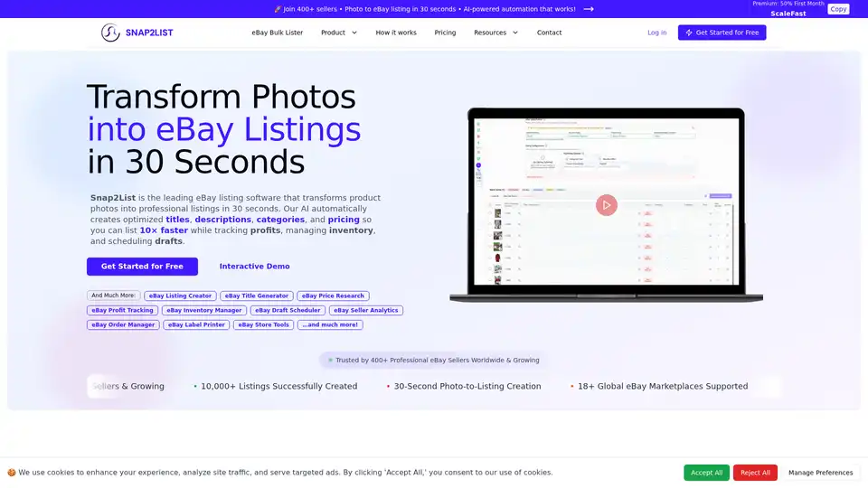Select the eBay Listing Creator tag
The image size is (868, 488).
coord(180,296)
